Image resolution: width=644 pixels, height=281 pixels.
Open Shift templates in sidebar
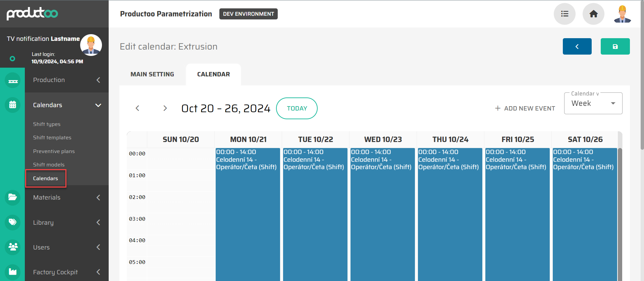[52, 138]
